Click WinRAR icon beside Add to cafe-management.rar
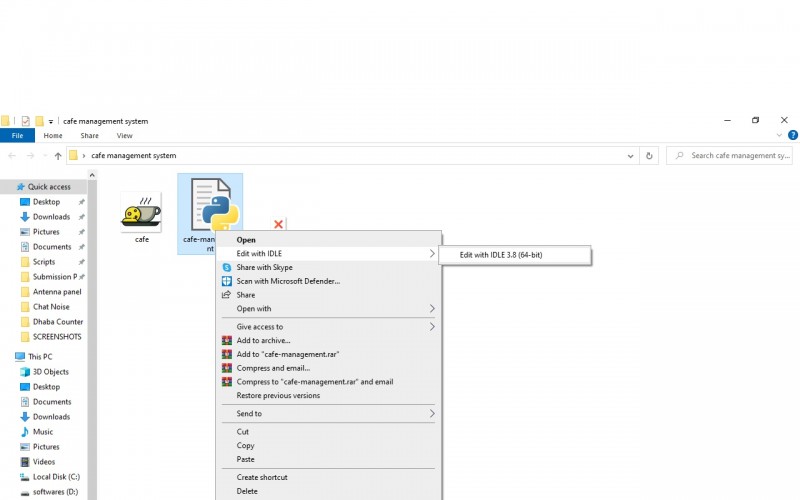This screenshot has width=800, height=500. [x=227, y=354]
